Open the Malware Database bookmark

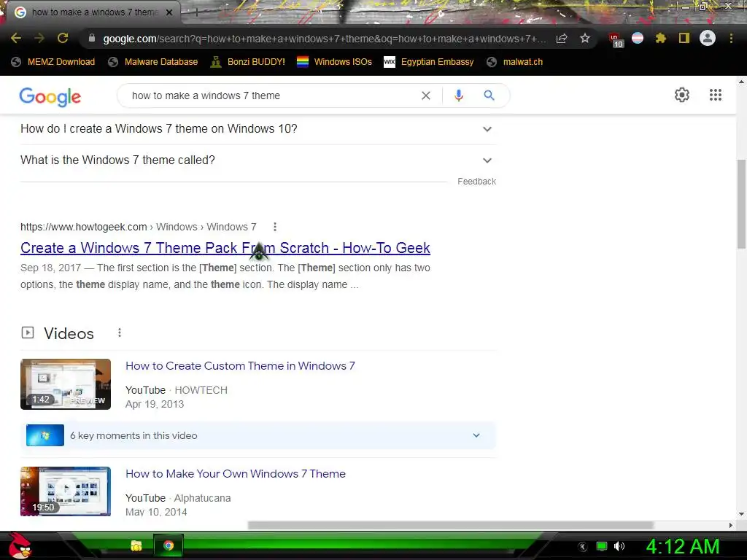pos(153,62)
